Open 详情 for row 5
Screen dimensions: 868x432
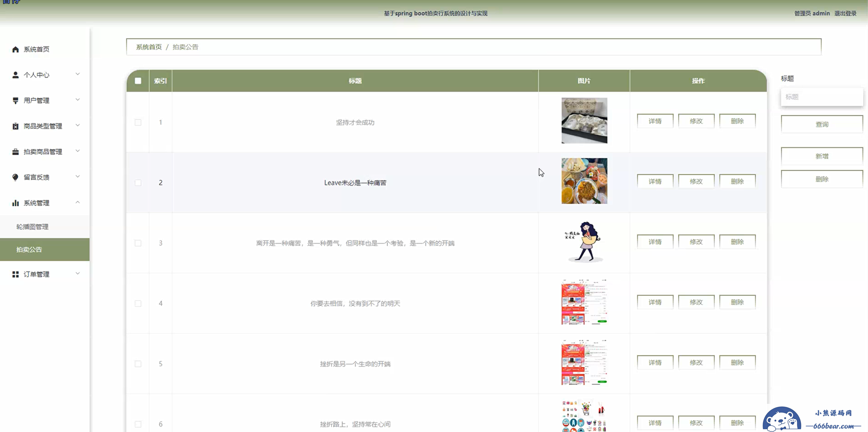coord(655,363)
